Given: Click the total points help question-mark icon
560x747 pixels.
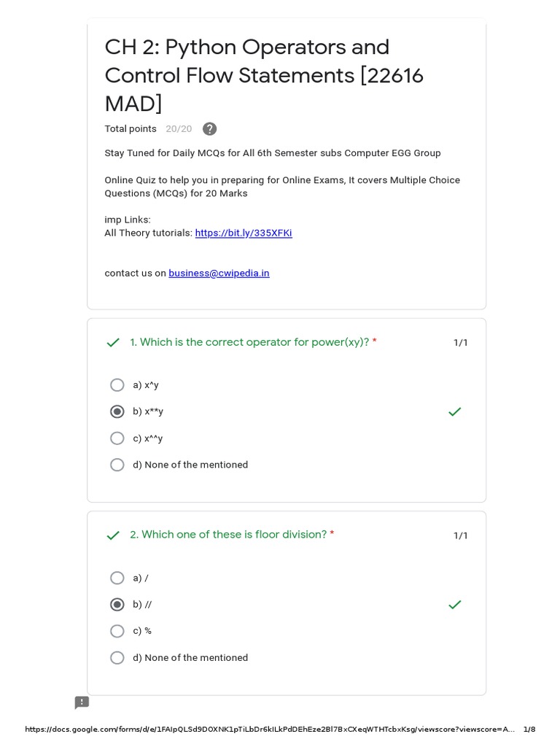Looking at the screenshot, I should pyautogui.click(x=209, y=129).
